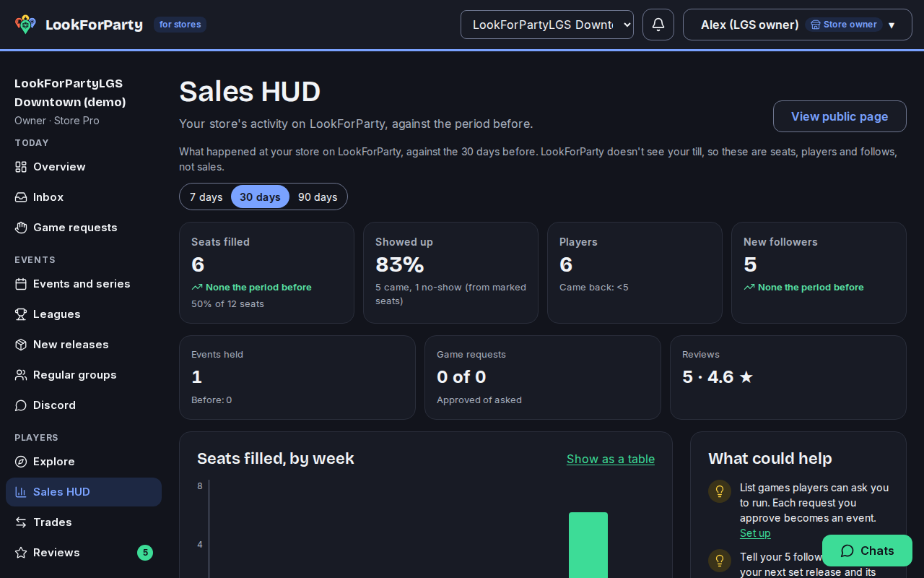Click the text '50% of 12 seats'
The width and height of the screenshot is (924, 578).
227,304
